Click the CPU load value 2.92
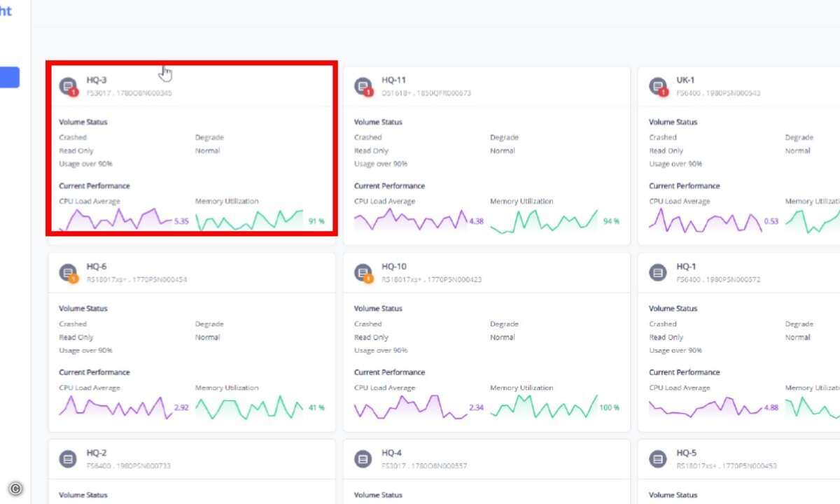This screenshot has width=840, height=504. (181, 407)
